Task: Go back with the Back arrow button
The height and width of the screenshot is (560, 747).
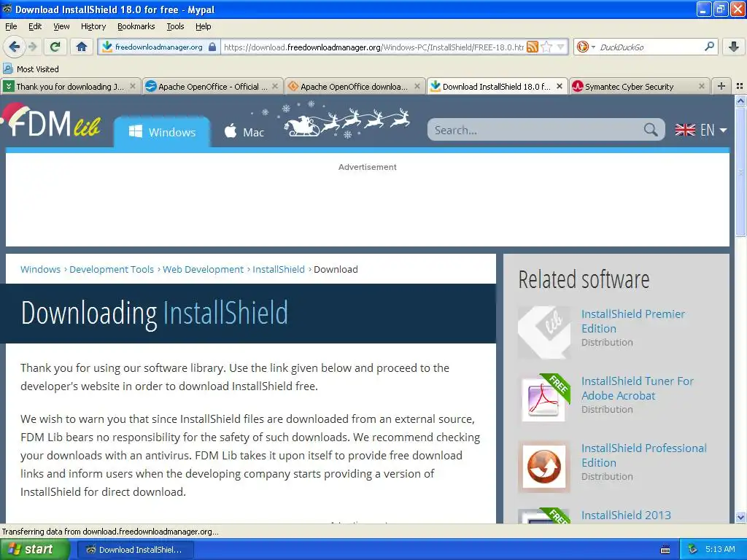Action: tap(14, 47)
